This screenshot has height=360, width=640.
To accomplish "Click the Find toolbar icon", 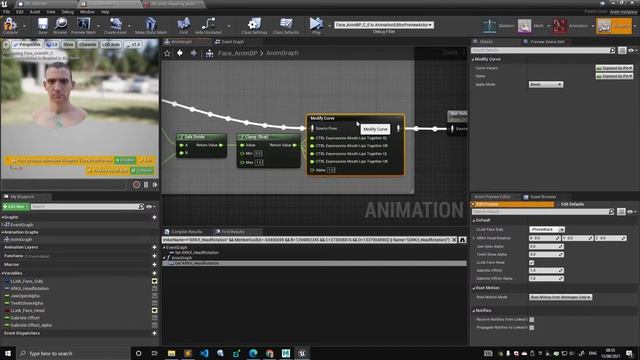I will point(184,24).
